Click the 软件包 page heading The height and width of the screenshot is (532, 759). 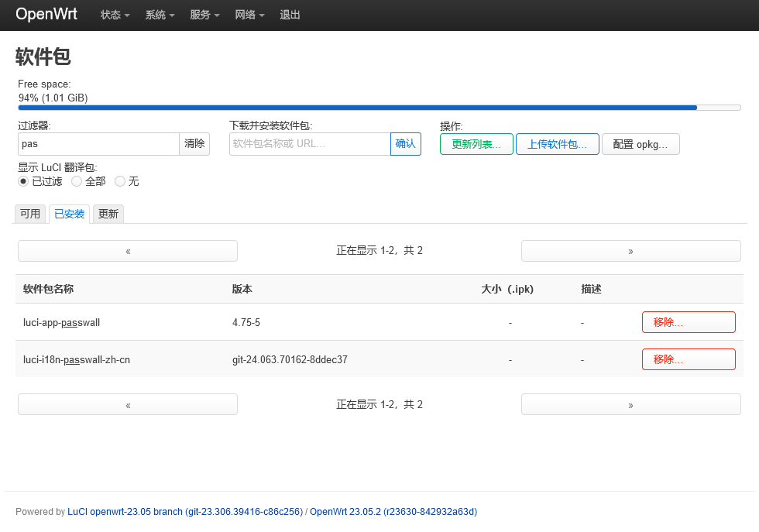coord(43,57)
